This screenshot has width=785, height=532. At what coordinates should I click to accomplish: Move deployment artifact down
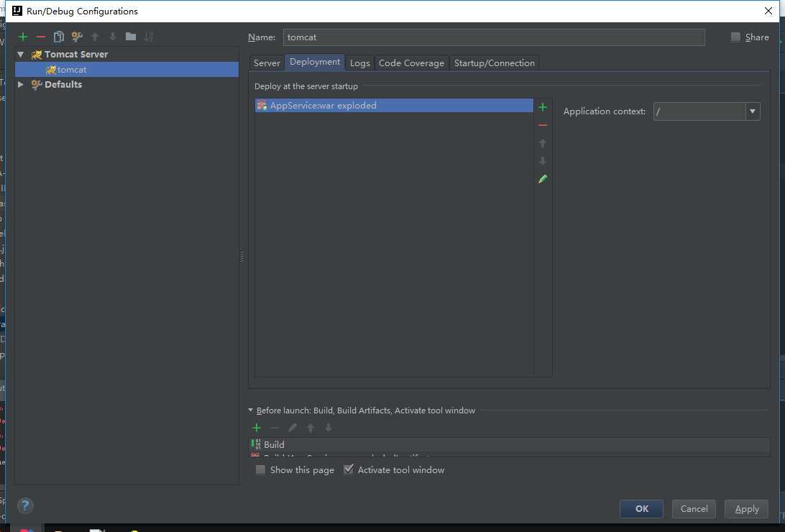[x=543, y=161]
